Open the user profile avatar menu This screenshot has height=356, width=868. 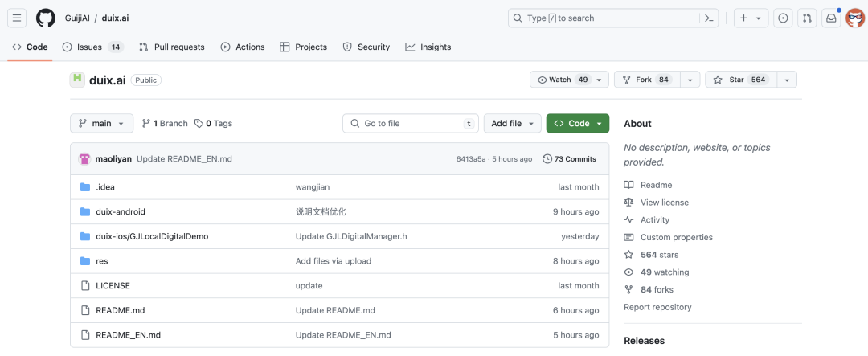[854, 18]
